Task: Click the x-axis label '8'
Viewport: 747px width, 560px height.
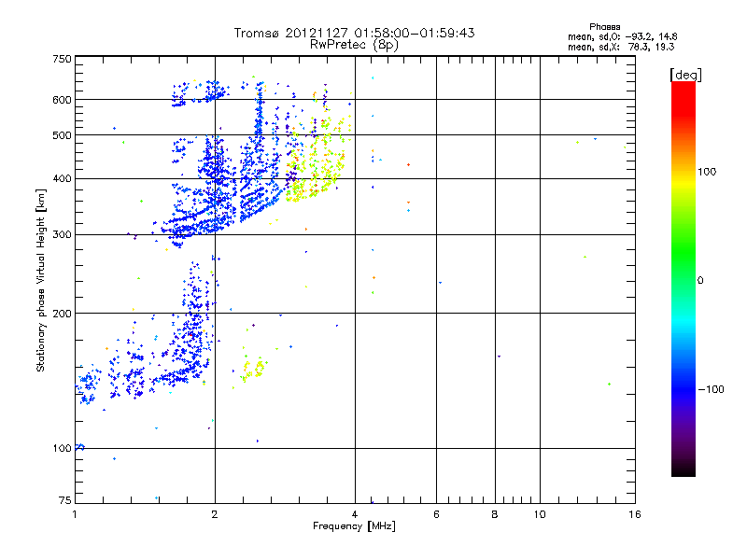Action: pyautogui.click(x=495, y=514)
